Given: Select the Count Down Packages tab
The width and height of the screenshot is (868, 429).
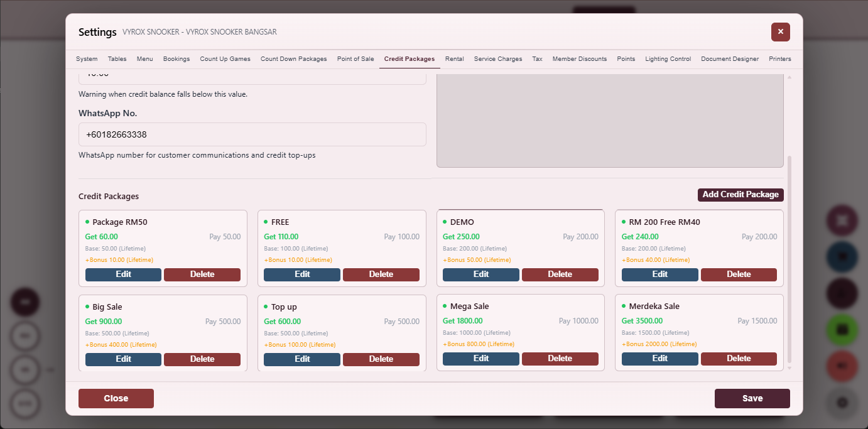Looking at the screenshot, I should click(x=293, y=59).
